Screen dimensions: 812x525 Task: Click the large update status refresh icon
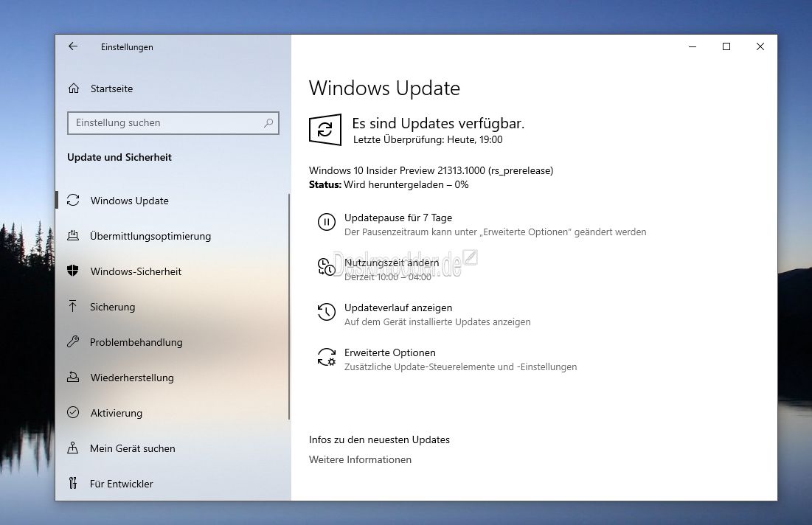pyautogui.click(x=325, y=130)
